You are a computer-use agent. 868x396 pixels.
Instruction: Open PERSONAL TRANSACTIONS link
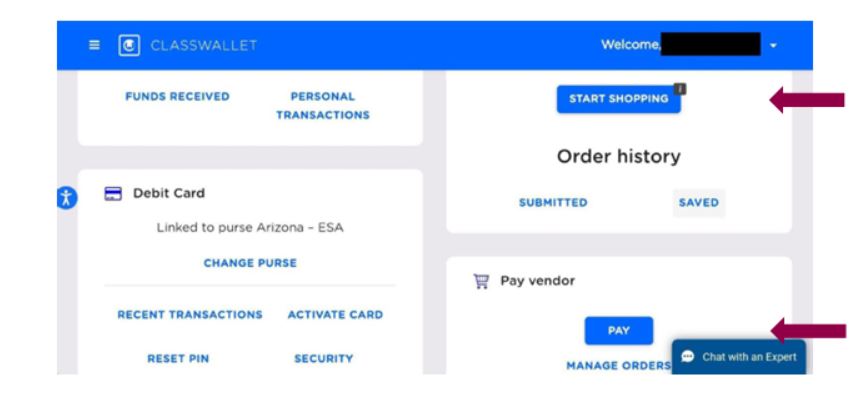[x=323, y=106]
